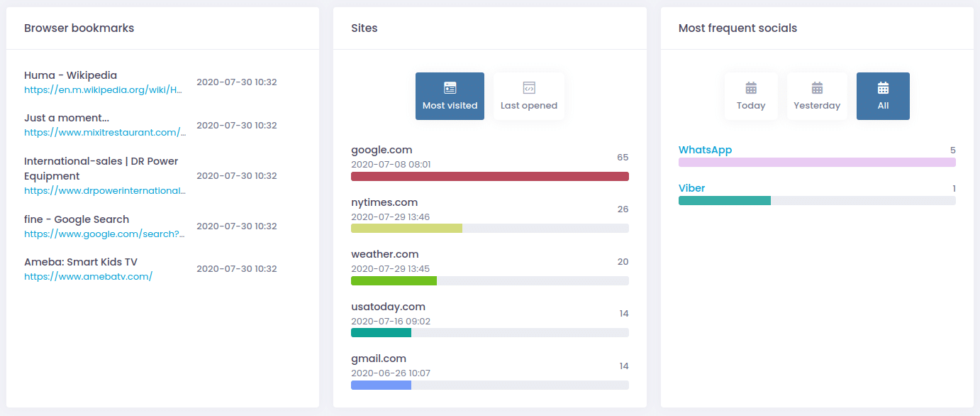Viewport: 980px width, 416px height.
Task: Open the mixitrestaurant.com bookmark link
Action: pyautogui.click(x=105, y=133)
